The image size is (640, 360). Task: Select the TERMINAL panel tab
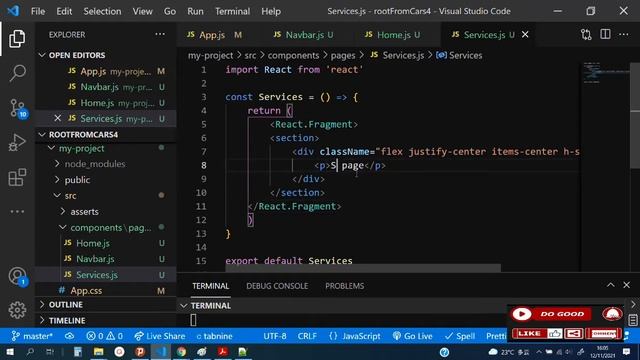tap(211, 286)
